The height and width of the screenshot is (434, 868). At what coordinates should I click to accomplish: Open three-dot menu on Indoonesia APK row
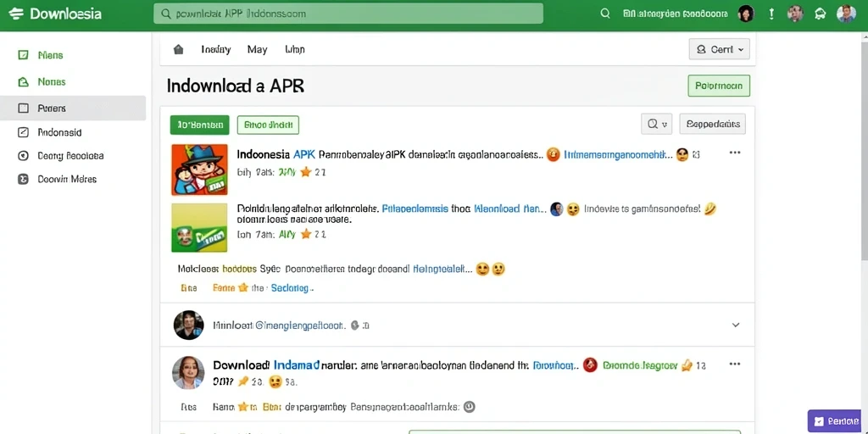(735, 153)
